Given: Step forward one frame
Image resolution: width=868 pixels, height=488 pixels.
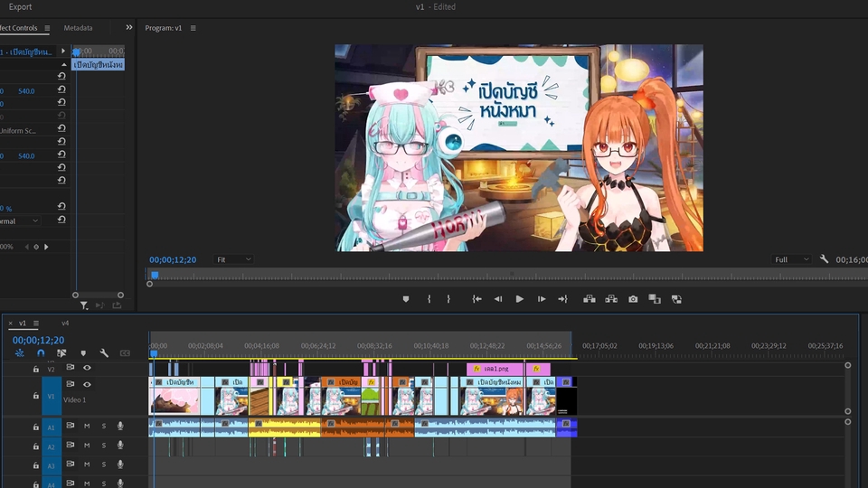Looking at the screenshot, I should pyautogui.click(x=542, y=299).
